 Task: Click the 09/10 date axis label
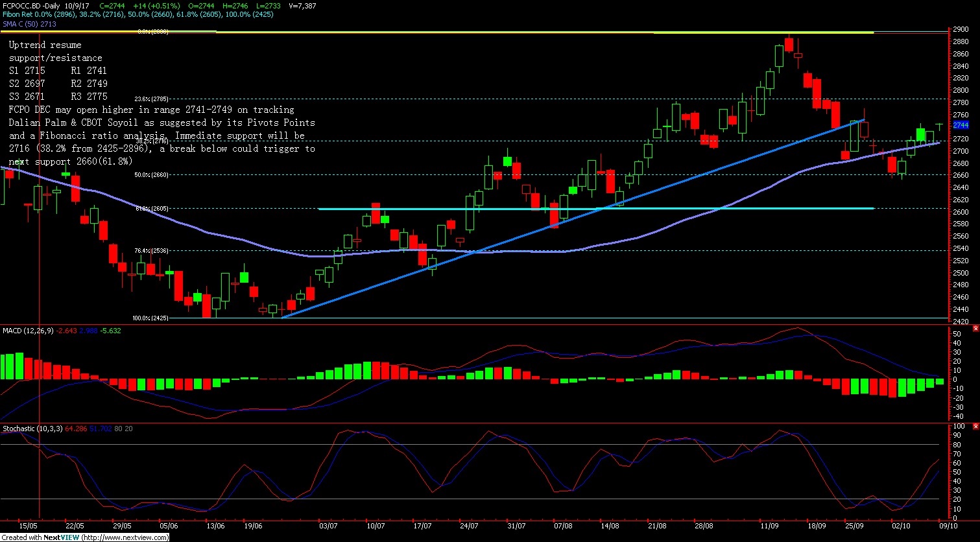pos(948,526)
